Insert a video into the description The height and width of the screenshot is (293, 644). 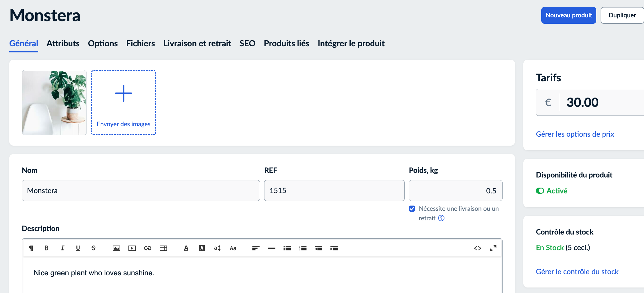tap(132, 248)
